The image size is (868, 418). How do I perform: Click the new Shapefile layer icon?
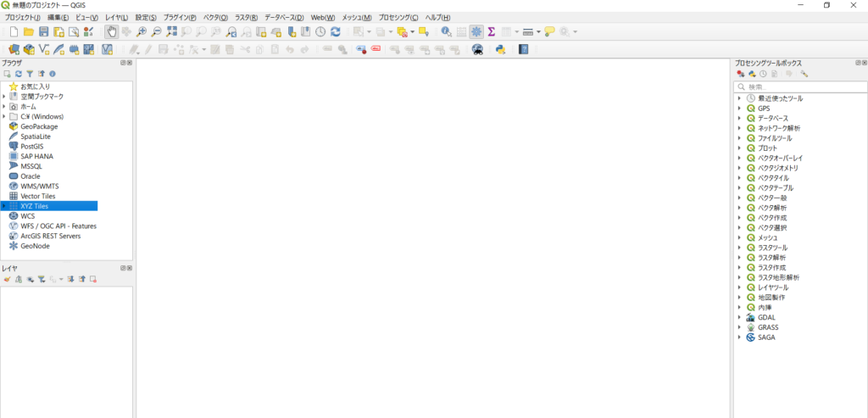point(44,49)
